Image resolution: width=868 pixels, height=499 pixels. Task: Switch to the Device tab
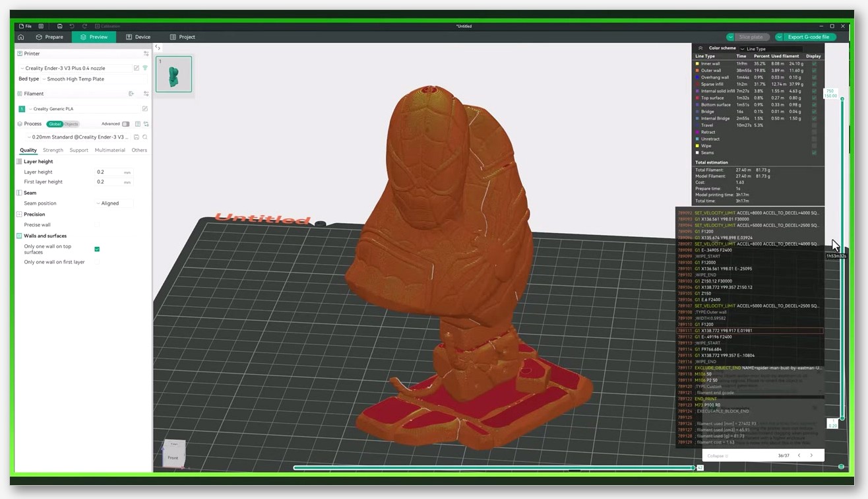click(138, 37)
